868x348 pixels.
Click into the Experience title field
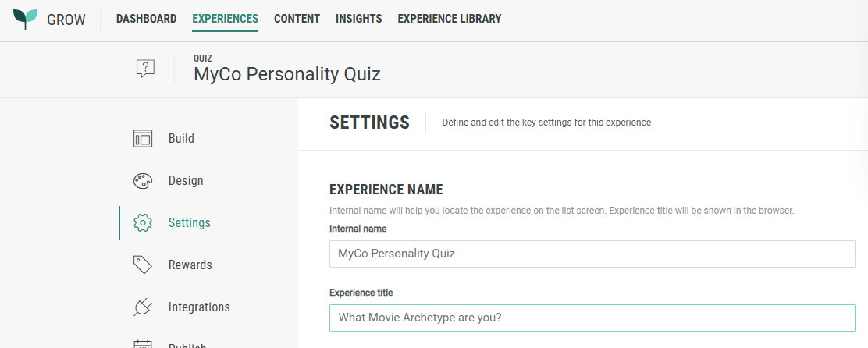point(592,318)
